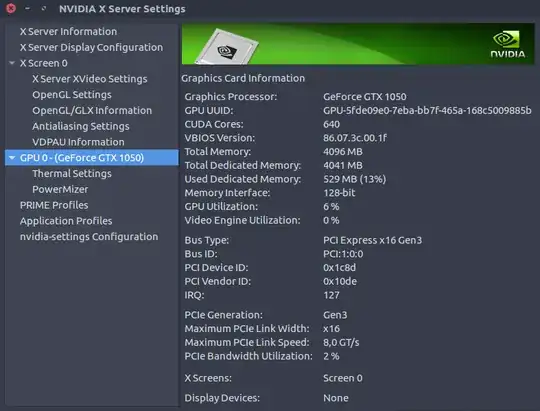
Task: Click the GPU UUID value text
Action: (x=427, y=111)
